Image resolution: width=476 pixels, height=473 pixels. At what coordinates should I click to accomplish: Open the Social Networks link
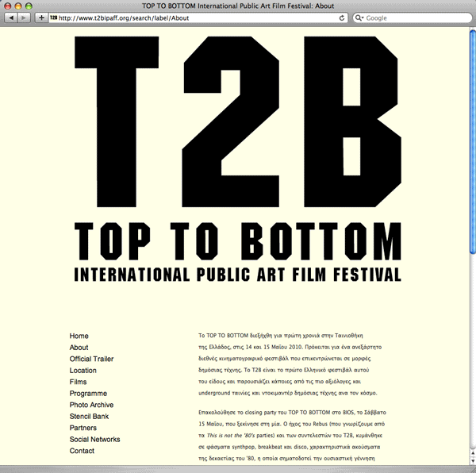click(94, 440)
